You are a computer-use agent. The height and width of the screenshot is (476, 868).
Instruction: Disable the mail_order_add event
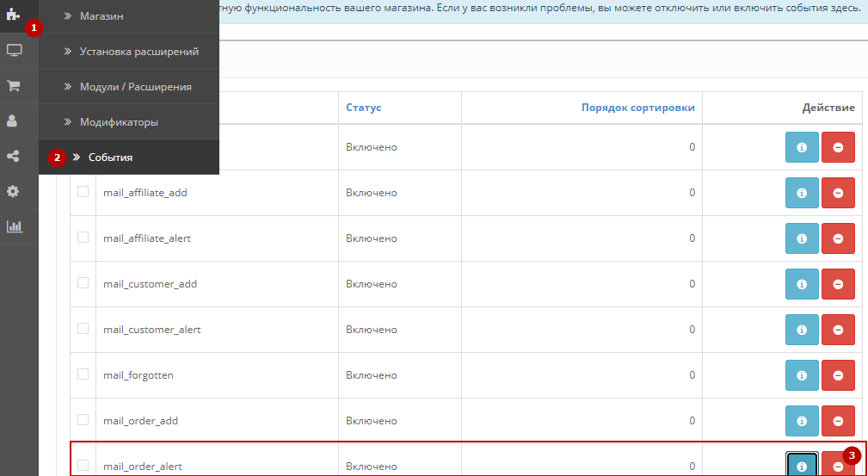838,421
